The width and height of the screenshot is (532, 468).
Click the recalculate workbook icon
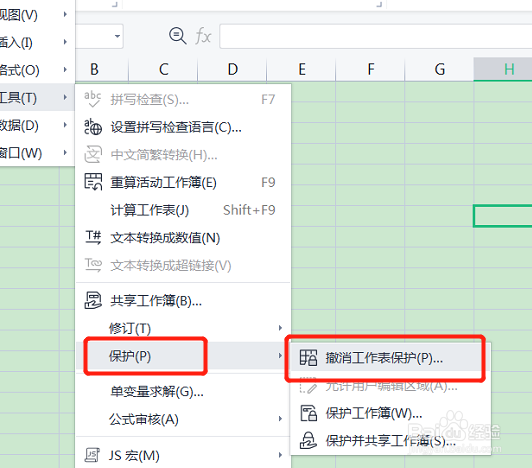[x=93, y=182]
